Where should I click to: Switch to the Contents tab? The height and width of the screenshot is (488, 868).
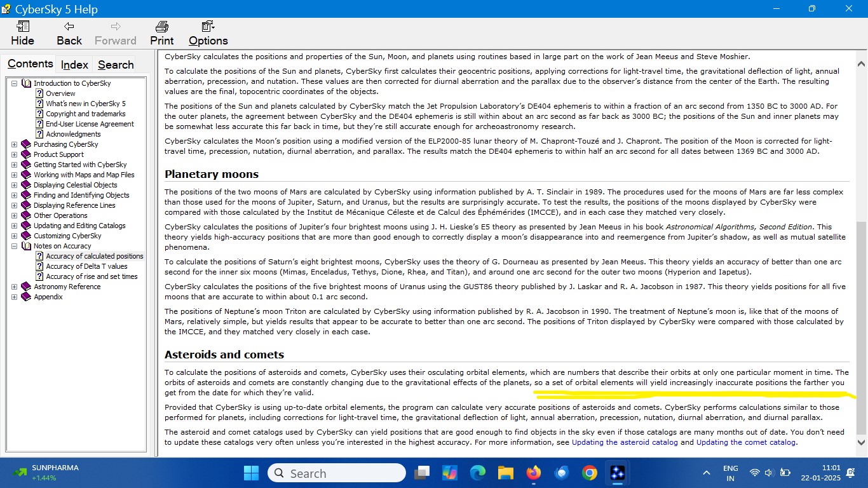(30, 64)
